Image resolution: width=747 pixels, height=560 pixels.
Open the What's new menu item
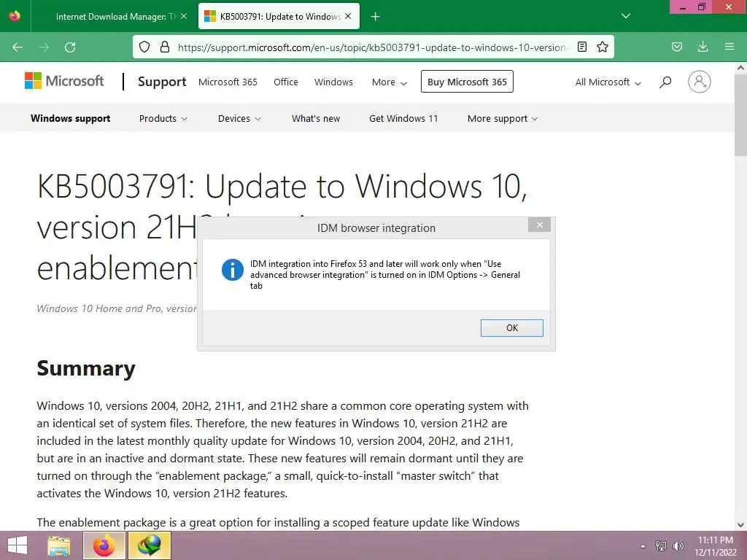tap(316, 119)
